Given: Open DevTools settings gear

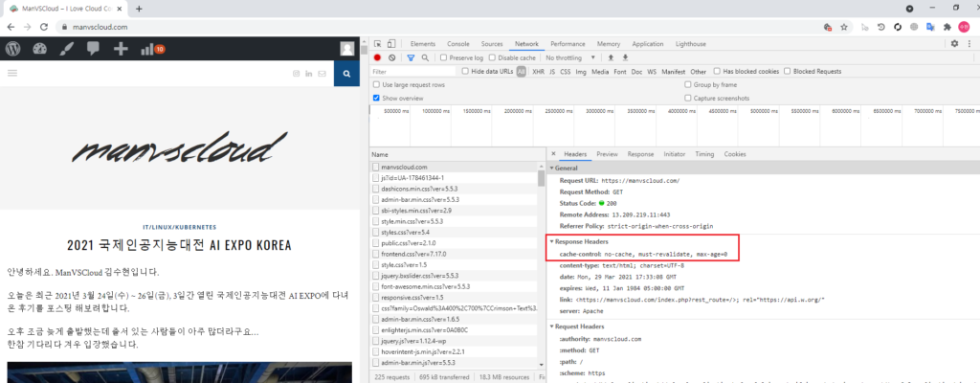Looking at the screenshot, I should (x=953, y=44).
